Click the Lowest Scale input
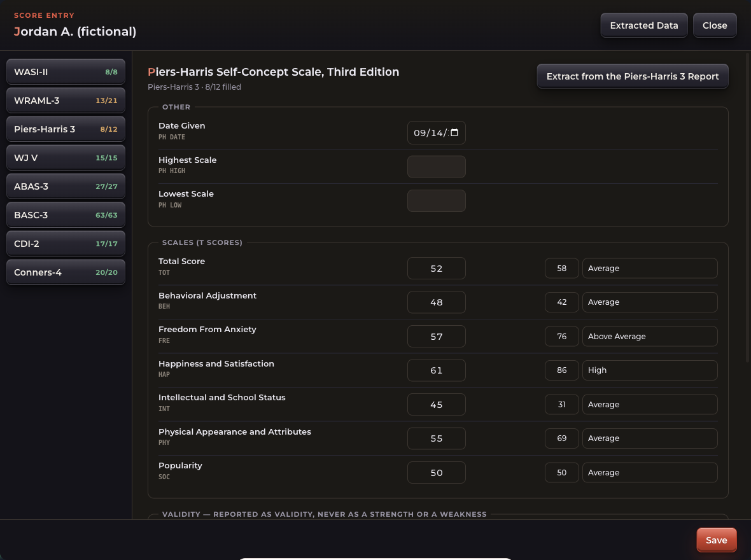751x560 pixels. (437, 200)
